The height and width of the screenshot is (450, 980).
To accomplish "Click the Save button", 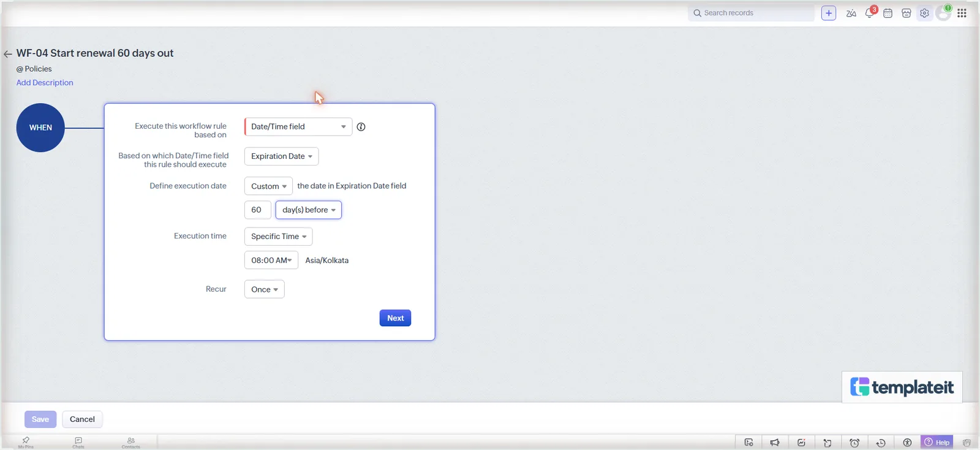I will tap(40, 419).
